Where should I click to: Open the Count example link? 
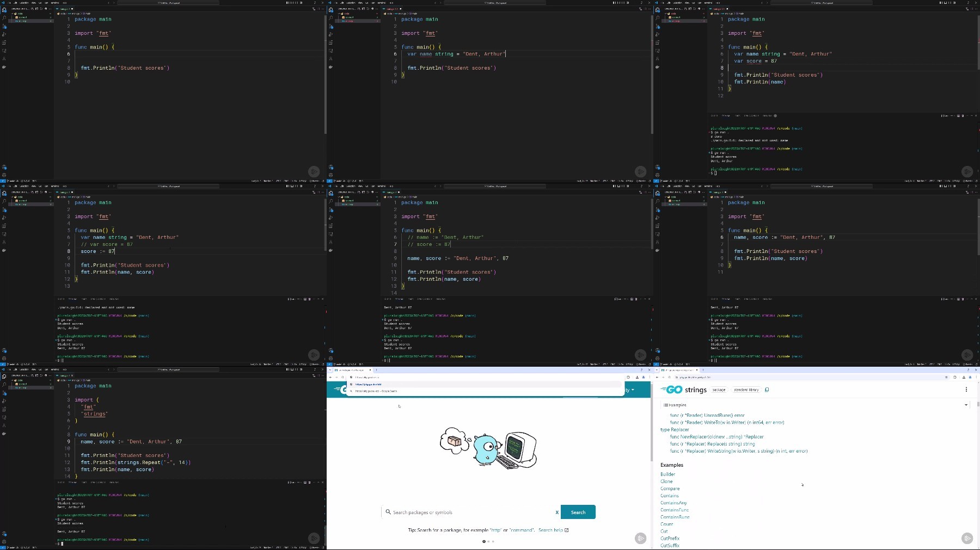667,524
